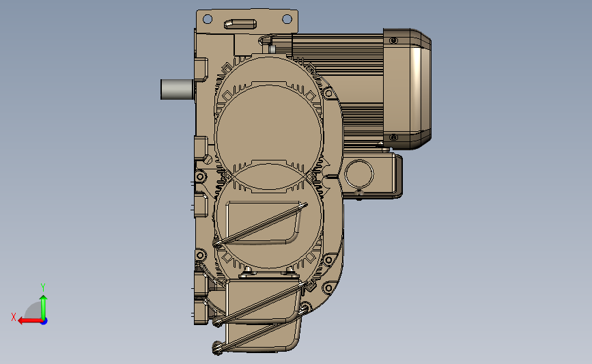The width and height of the screenshot is (592, 364).
Task: Click the green Y axis arrow of triad
Action: tap(44, 307)
